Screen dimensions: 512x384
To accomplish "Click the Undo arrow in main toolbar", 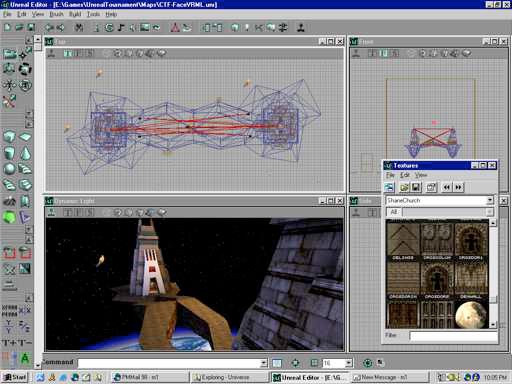I will click(50, 28).
